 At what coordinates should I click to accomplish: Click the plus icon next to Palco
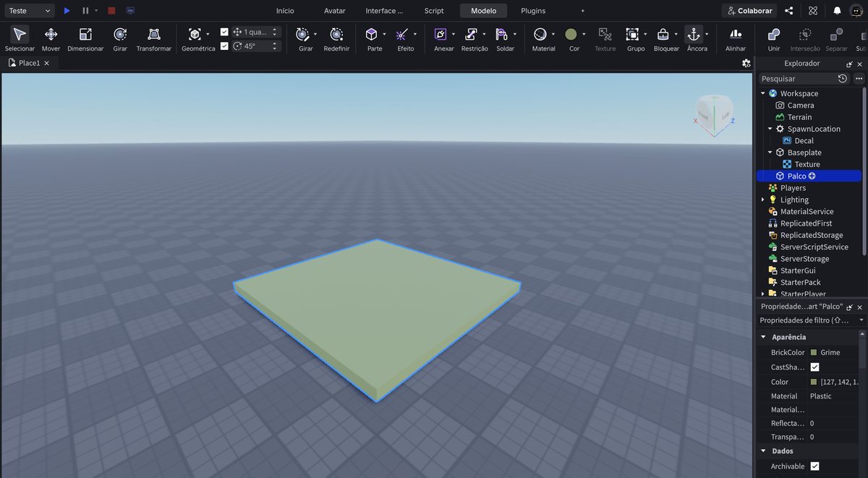pos(812,176)
